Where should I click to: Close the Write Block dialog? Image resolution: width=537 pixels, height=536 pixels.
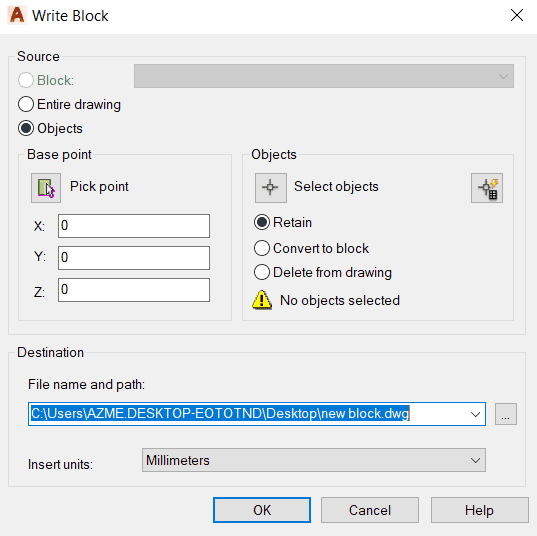pos(516,15)
